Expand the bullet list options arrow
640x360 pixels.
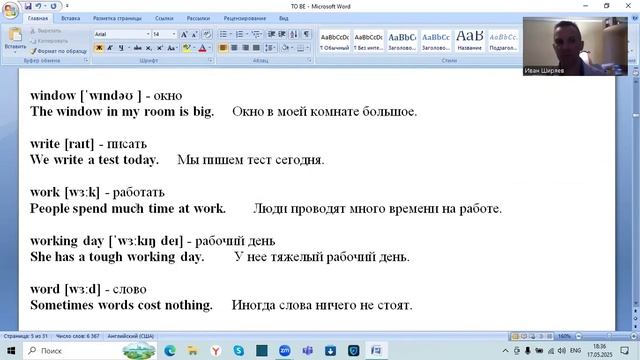pos(231,34)
